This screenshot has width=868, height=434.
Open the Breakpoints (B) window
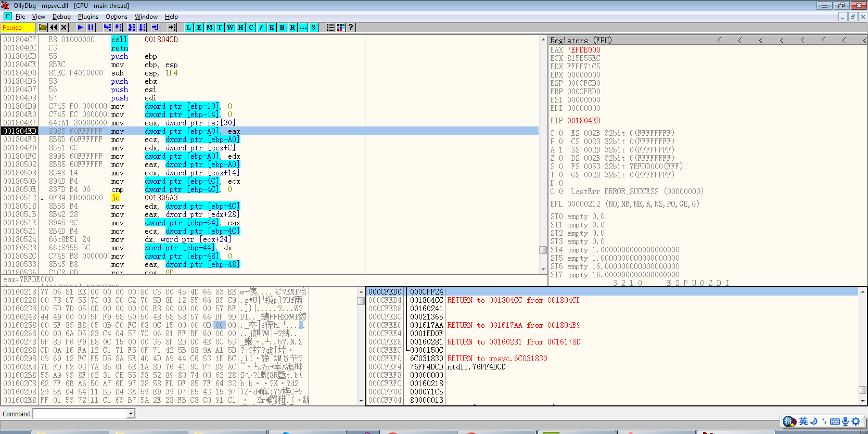[282, 28]
